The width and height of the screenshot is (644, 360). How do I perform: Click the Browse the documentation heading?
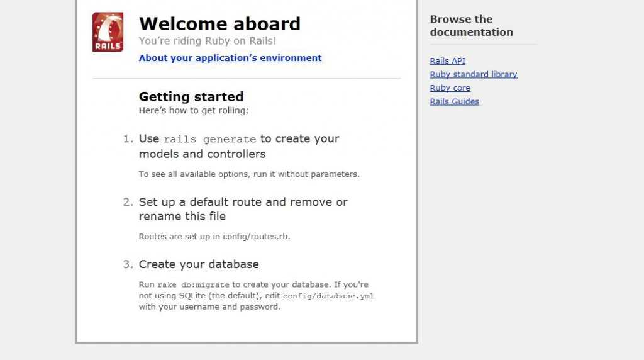tap(472, 25)
